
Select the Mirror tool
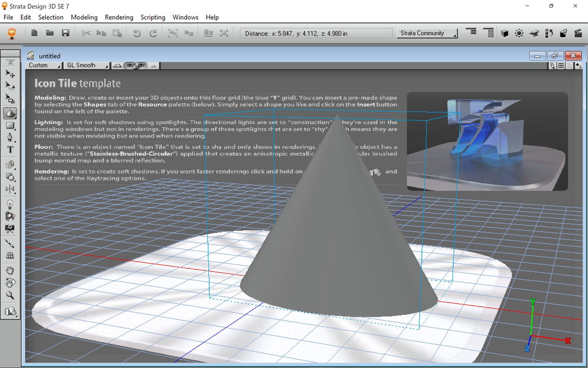(10, 189)
